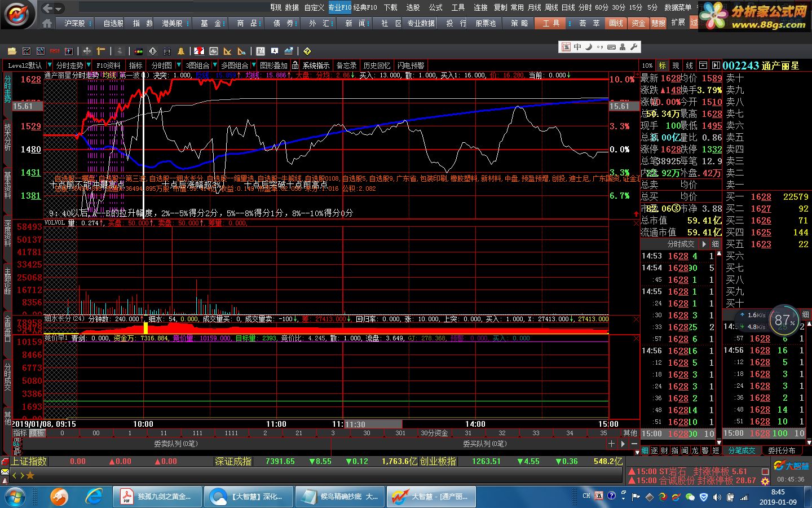This screenshot has height=508, width=812.
Task: Click the 60分 period button
Action: tap(601, 7)
